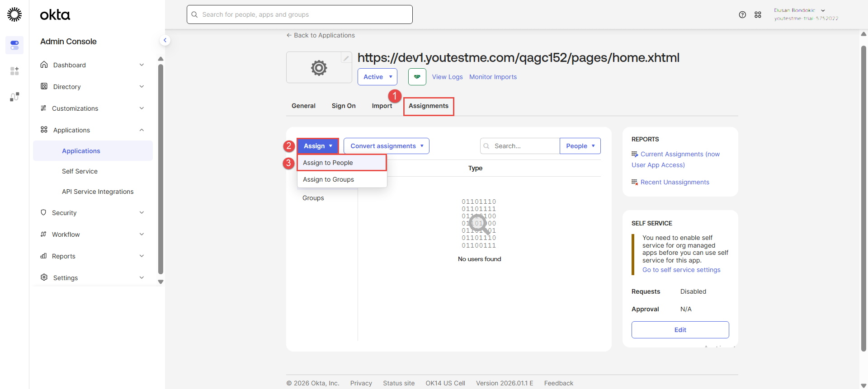Click the Edit button in Self Service
Image resolution: width=868 pixels, height=389 pixels.
tap(679, 330)
